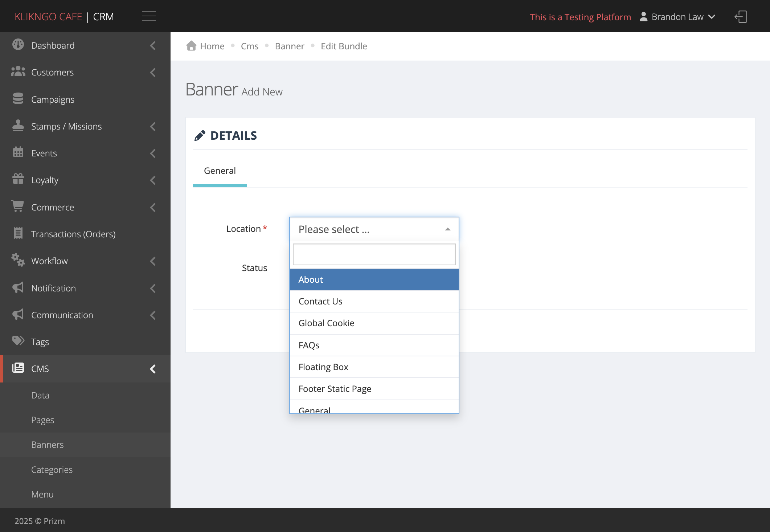The height and width of the screenshot is (532, 770).
Task: Open the Dashboard gauge icon
Action: point(18,45)
